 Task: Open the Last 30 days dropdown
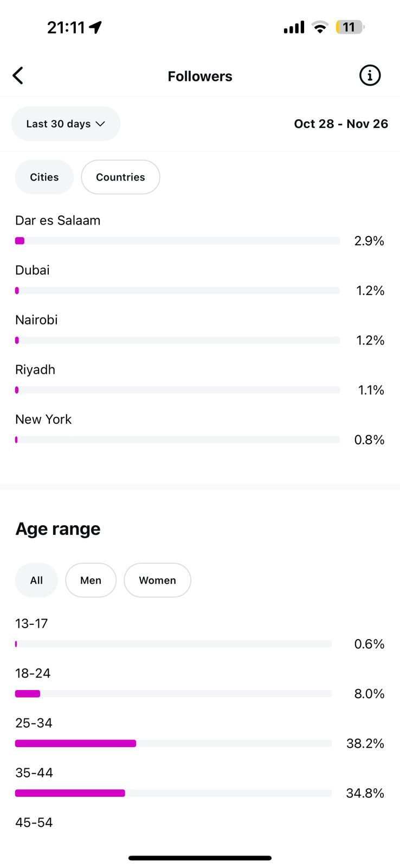[66, 124]
